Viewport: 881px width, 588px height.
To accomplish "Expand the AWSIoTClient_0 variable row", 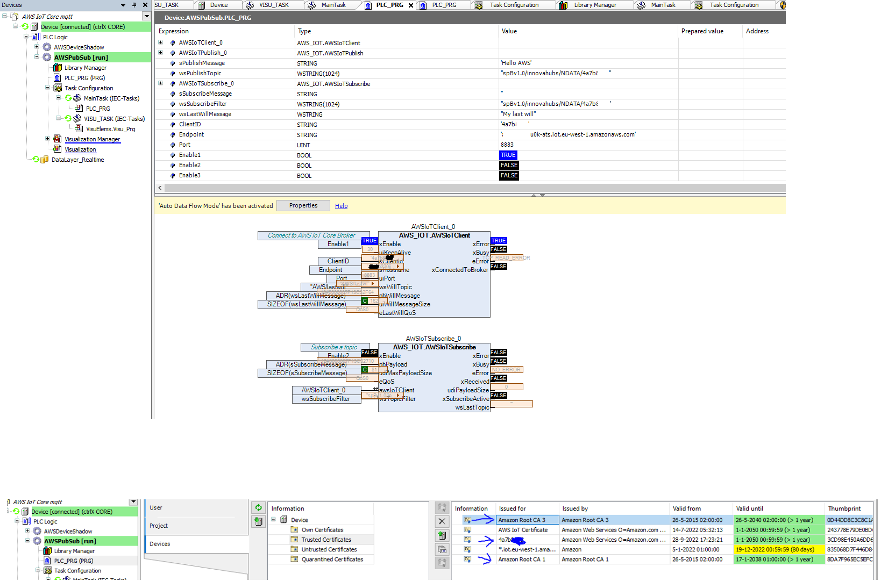I will [x=160, y=42].
